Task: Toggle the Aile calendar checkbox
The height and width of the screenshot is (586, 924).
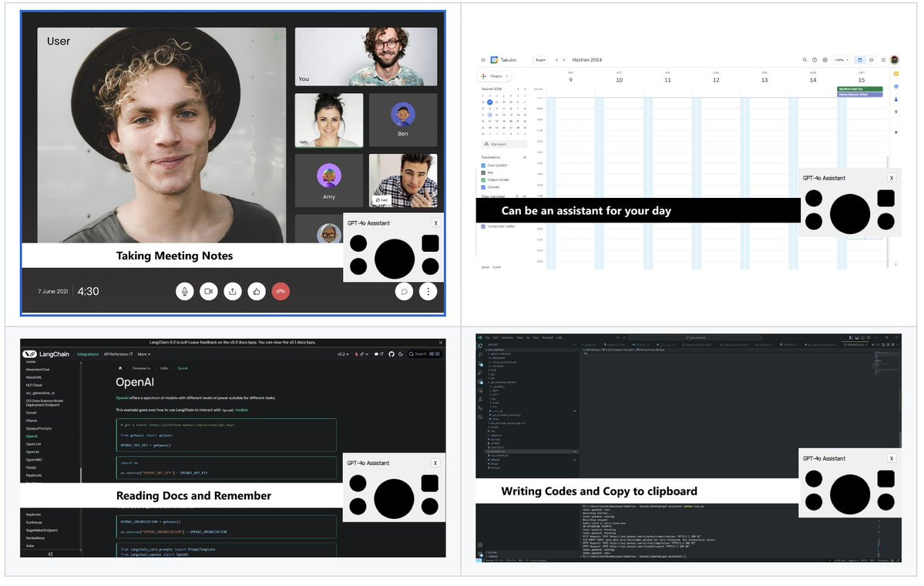Action: point(483,172)
